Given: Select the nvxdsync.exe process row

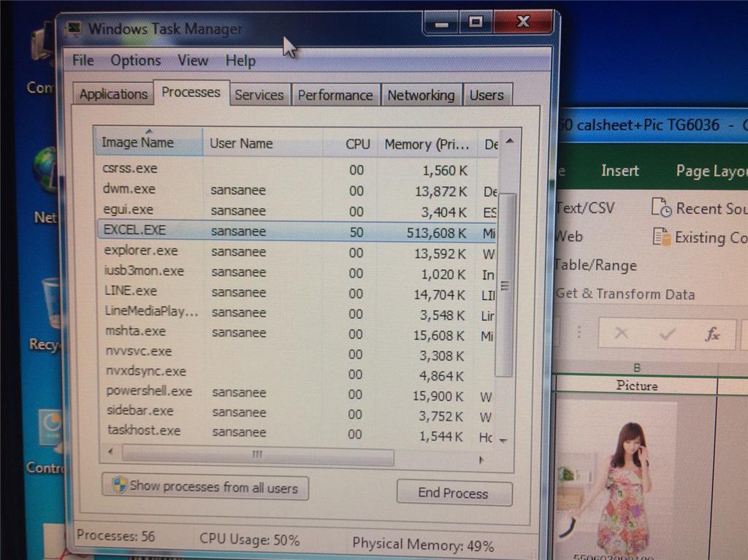Looking at the screenshot, I should pos(297,374).
